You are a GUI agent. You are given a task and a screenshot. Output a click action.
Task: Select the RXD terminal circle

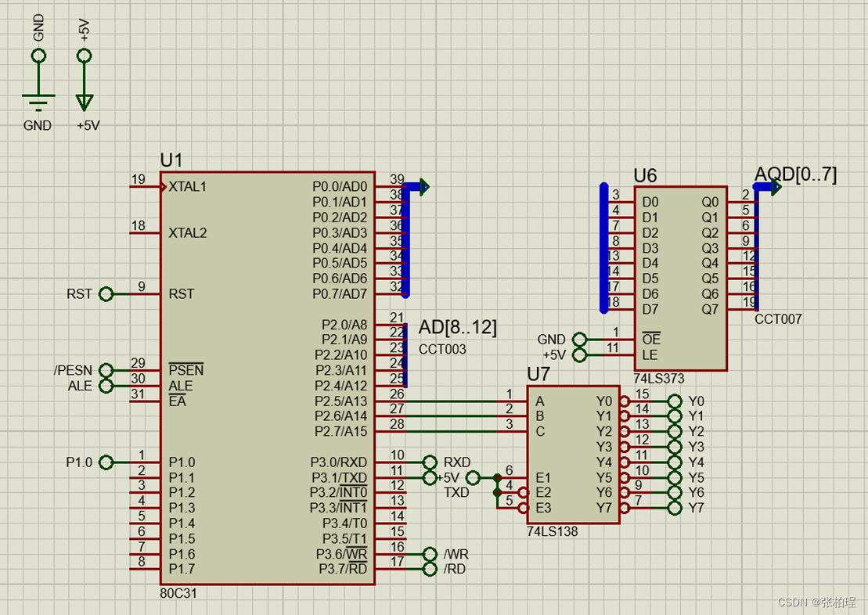430,462
